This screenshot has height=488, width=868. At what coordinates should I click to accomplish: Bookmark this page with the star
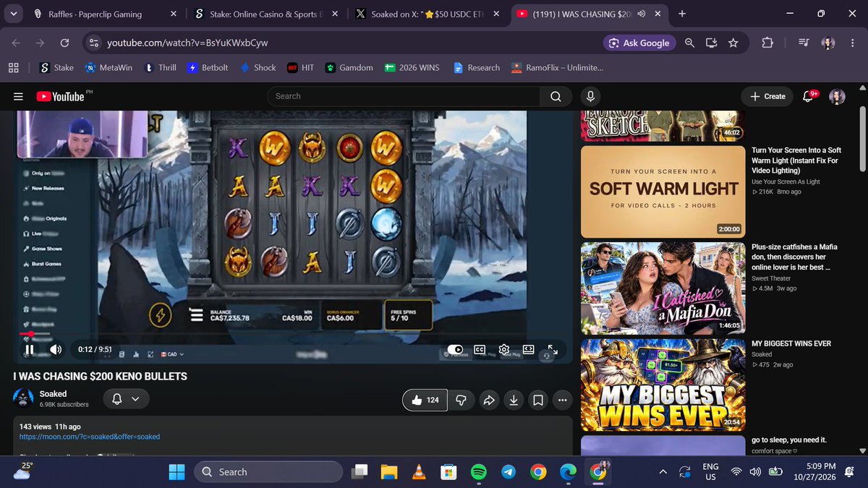point(733,43)
